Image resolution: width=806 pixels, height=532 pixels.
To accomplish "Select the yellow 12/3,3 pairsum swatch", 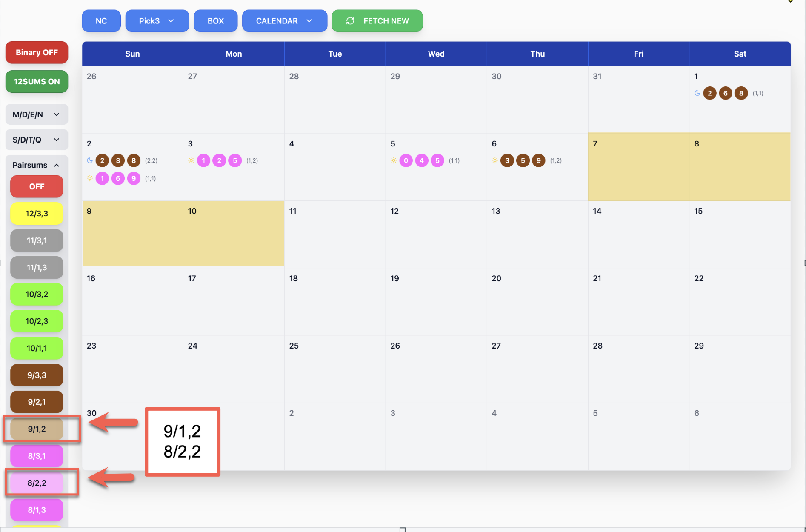I will [37, 213].
